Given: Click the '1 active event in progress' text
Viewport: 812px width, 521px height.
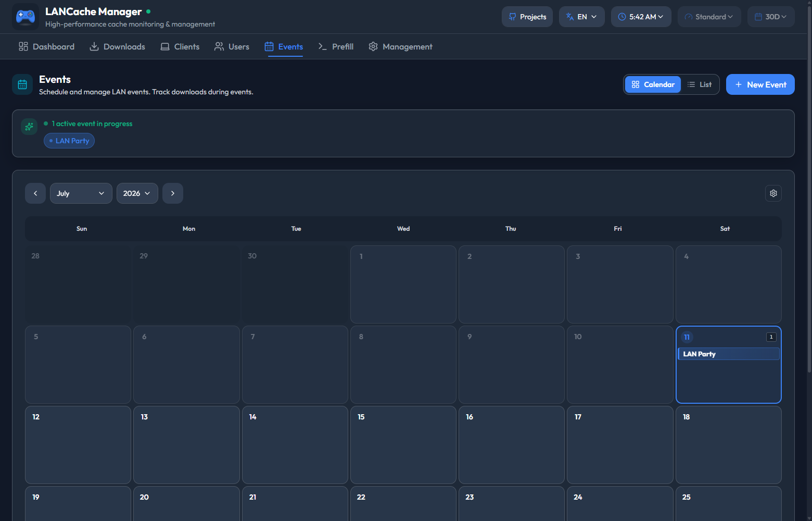Looking at the screenshot, I should pyautogui.click(x=92, y=124).
